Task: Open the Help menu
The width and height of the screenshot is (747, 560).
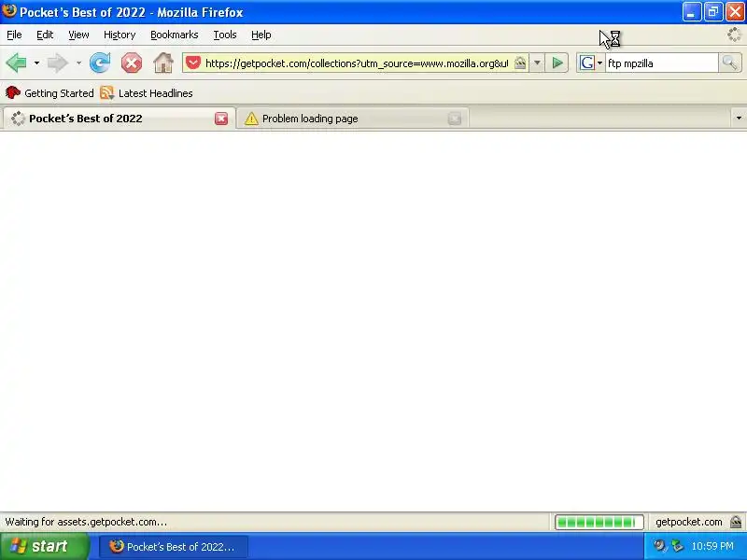Action: click(261, 35)
